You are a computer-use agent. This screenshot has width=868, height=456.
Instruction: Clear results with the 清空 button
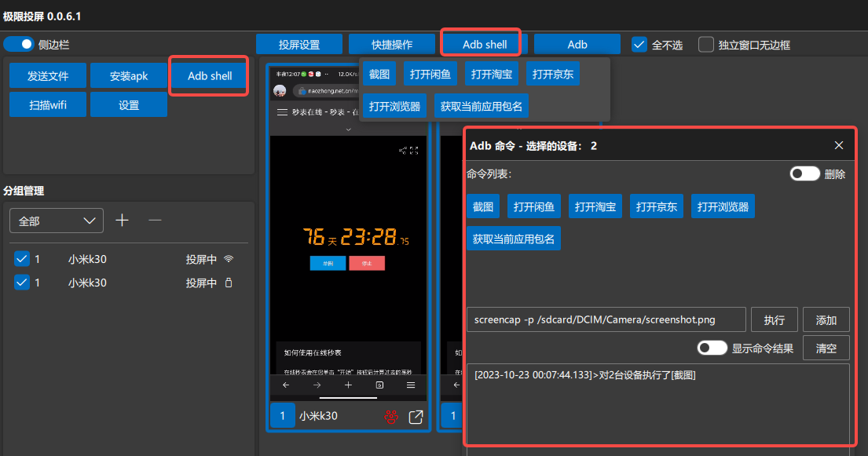(826, 348)
